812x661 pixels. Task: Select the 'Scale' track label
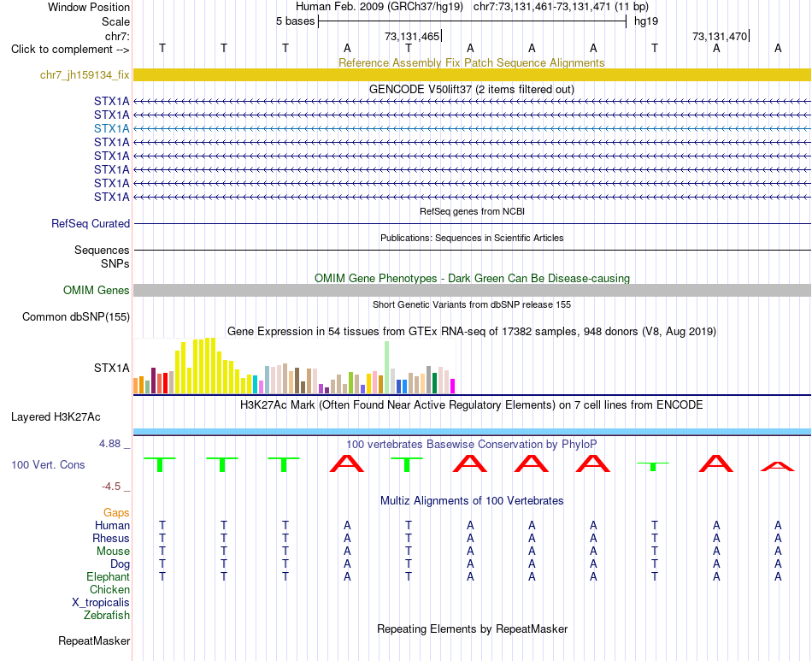coord(115,21)
